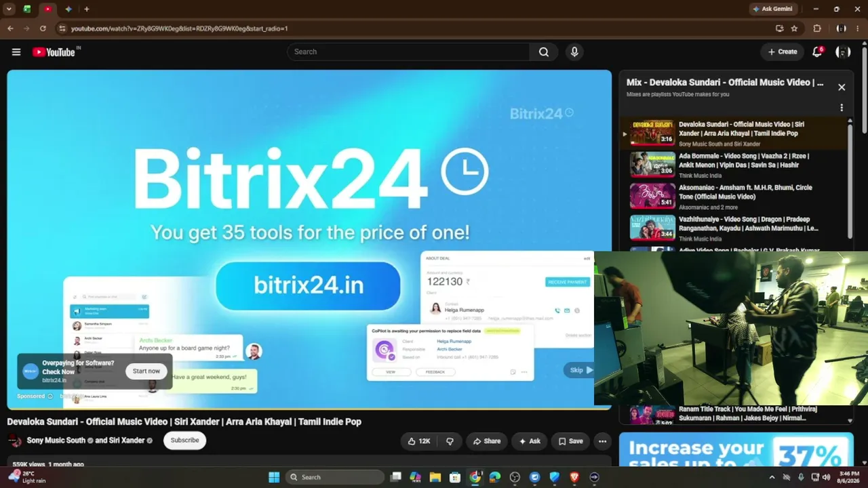Close the Mix playlist panel

(842, 87)
